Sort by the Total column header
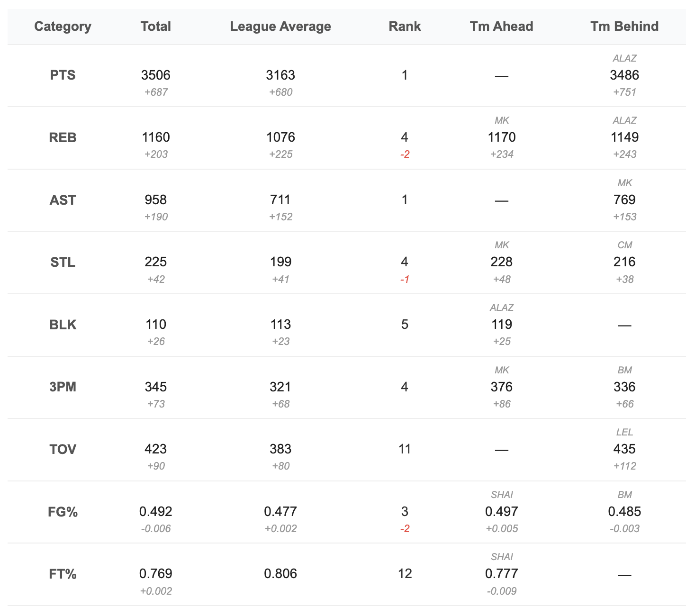The width and height of the screenshot is (686, 616). click(x=155, y=27)
